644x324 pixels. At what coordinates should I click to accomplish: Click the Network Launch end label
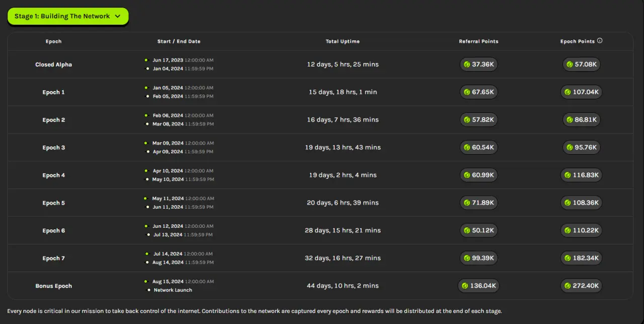(173, 290)
